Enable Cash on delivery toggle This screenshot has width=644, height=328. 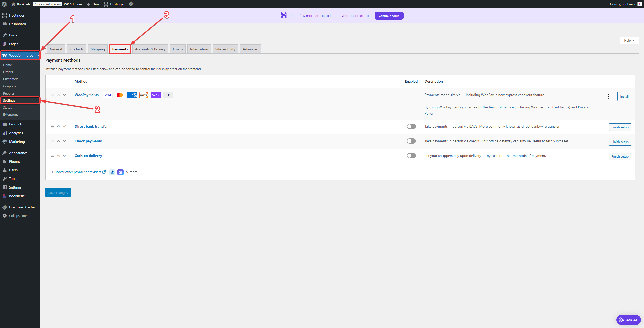[x=411, y=156]
